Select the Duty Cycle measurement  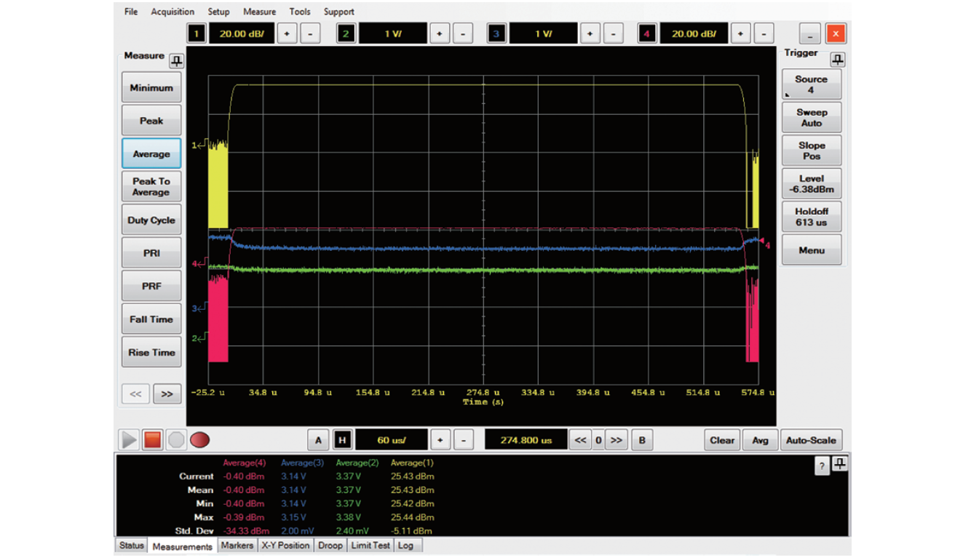[x=151, y=220]
